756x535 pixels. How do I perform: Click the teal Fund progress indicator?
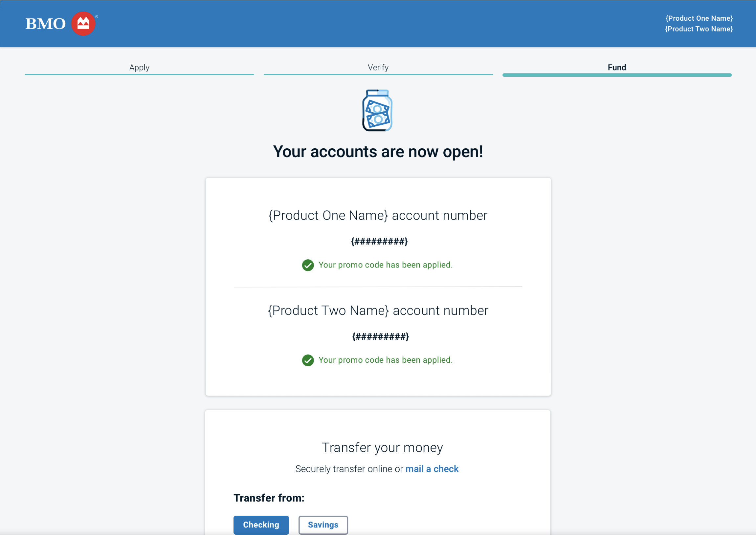(x=617, y=75)
